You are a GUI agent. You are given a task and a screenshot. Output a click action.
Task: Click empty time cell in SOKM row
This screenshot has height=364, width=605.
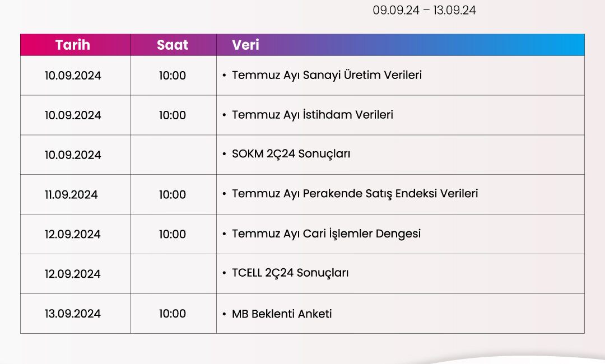click(x=173, y=155)
